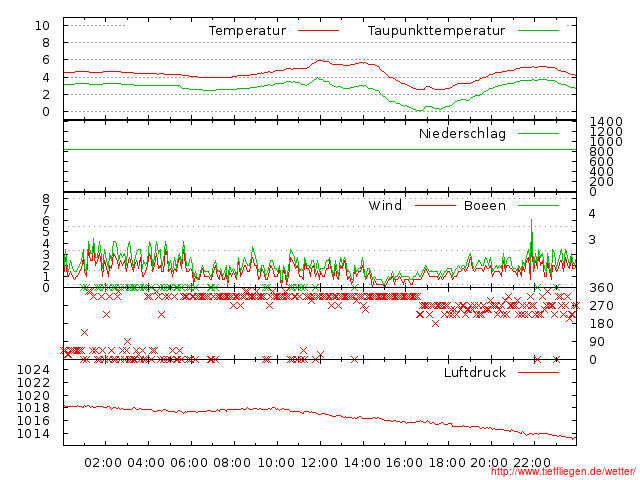Click the dew point minimum near 16:30
Viewport: 640px width, 480px height.
pyautogui.click(x=420, y=110)
